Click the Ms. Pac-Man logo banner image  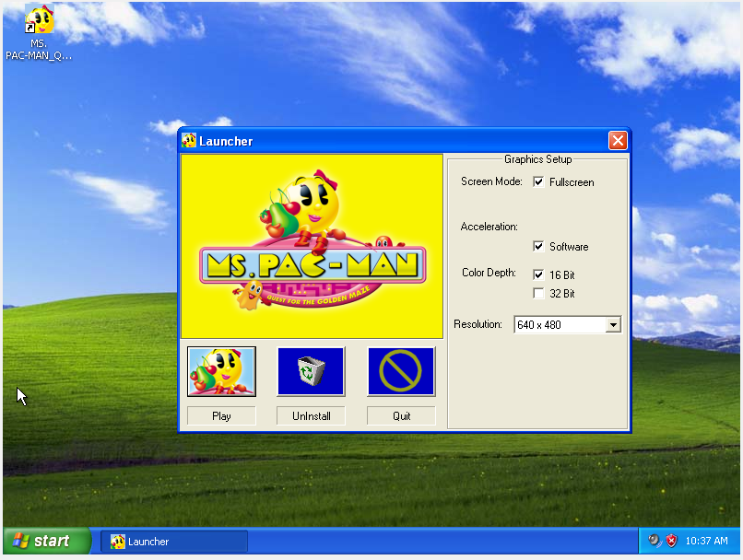[x=312, y=246]
